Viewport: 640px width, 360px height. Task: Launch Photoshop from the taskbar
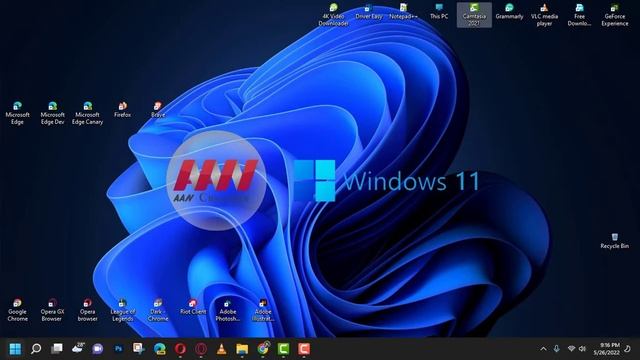click(x=118, y=349)
